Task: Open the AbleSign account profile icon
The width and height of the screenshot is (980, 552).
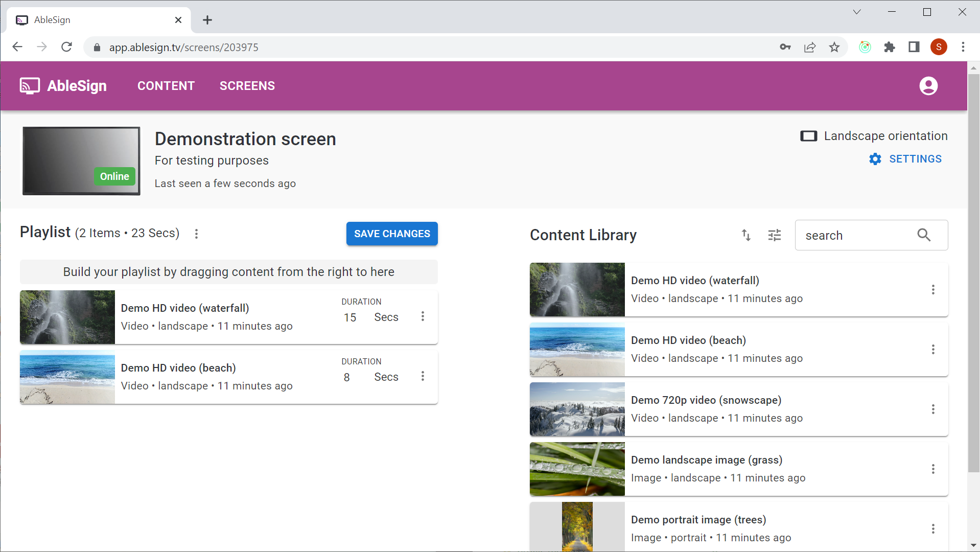Action: tap(928, 86)
